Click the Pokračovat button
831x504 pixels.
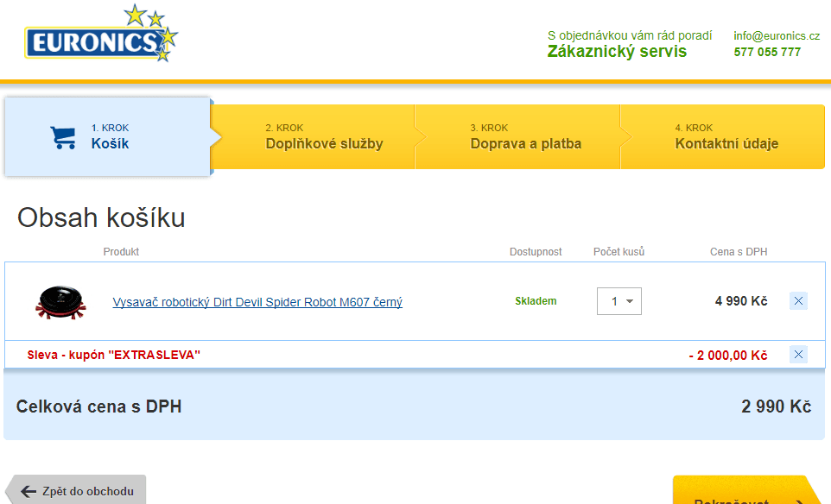[748, 490]
